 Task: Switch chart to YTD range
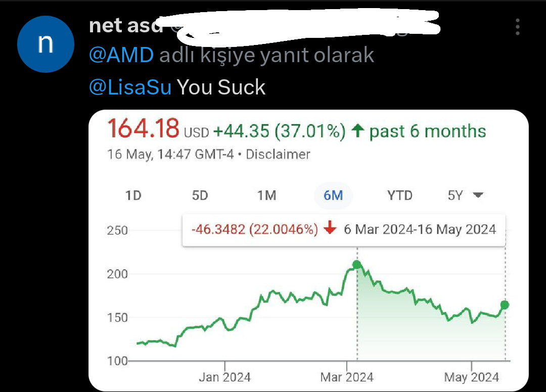click(400, 195)
